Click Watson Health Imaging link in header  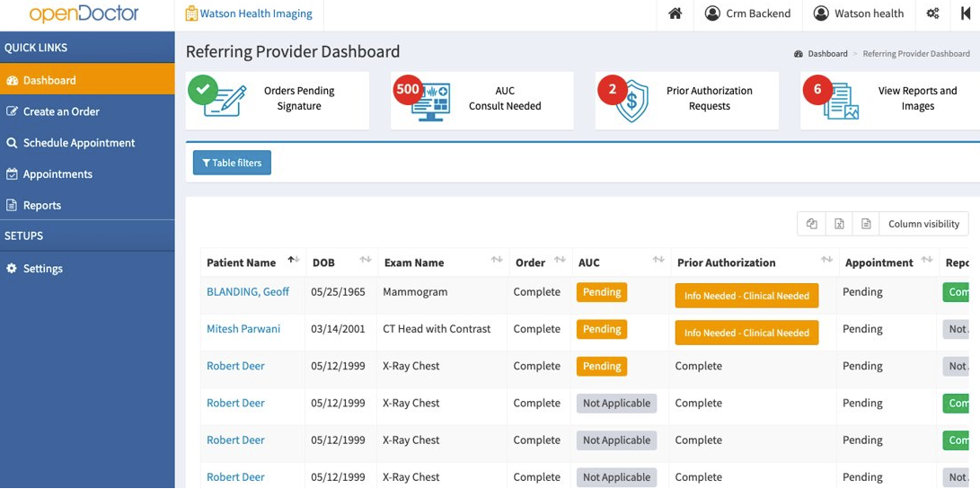[x=256, y=13]
